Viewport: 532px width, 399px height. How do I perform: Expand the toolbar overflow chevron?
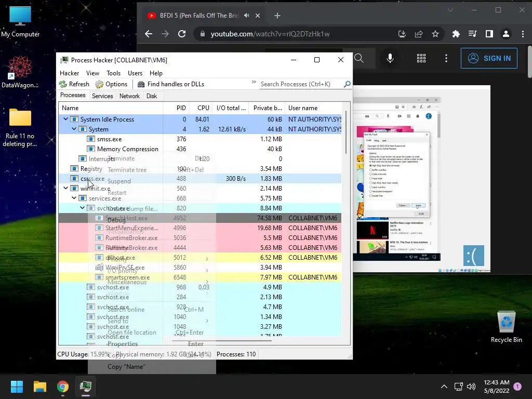tap(254, 82)
